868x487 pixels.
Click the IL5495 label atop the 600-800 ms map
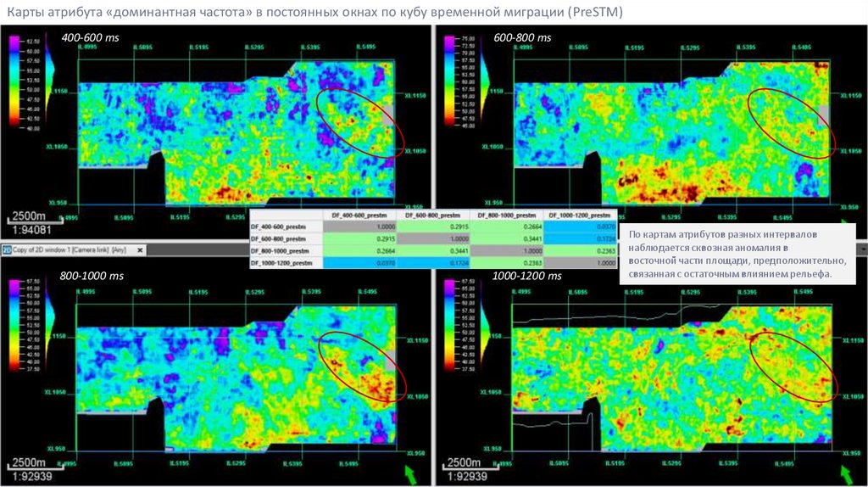click(802, 48)
